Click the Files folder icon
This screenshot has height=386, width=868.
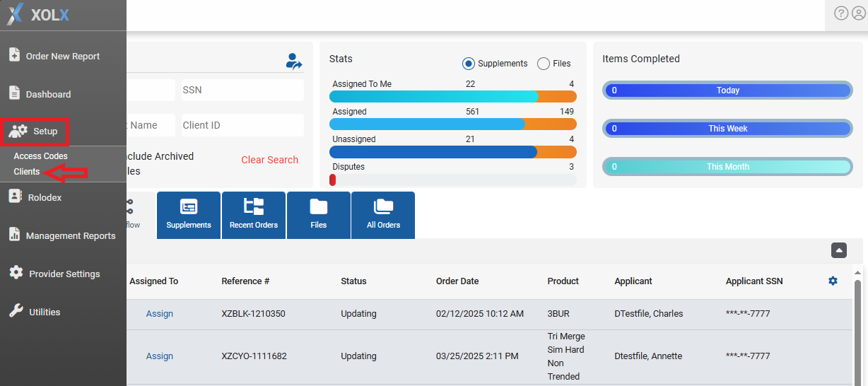[319, 206]
